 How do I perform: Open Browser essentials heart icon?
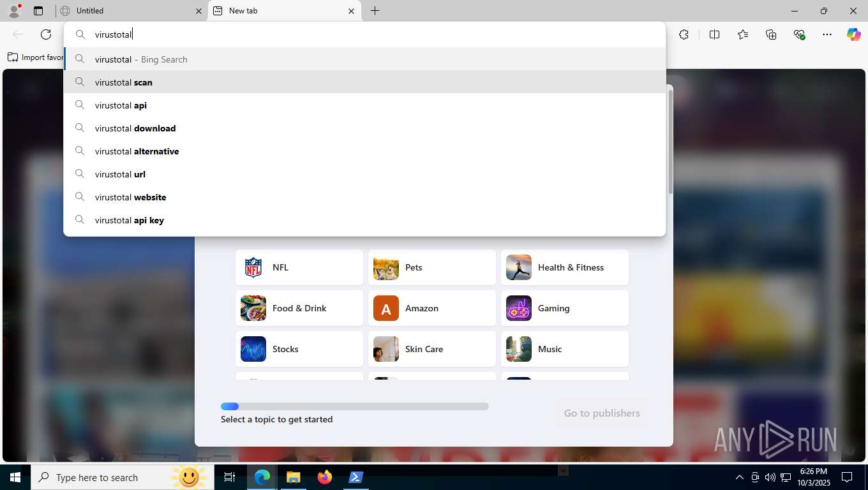799,34
